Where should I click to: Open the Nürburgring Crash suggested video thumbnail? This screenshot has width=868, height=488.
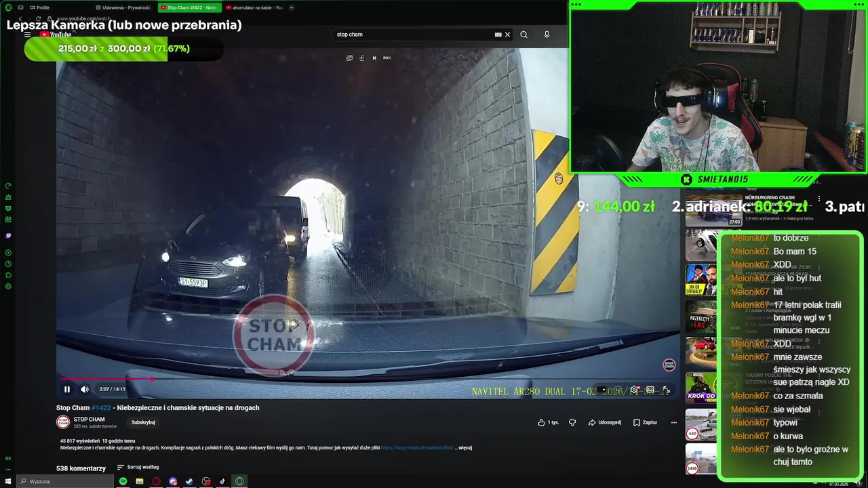coord(713,211)
